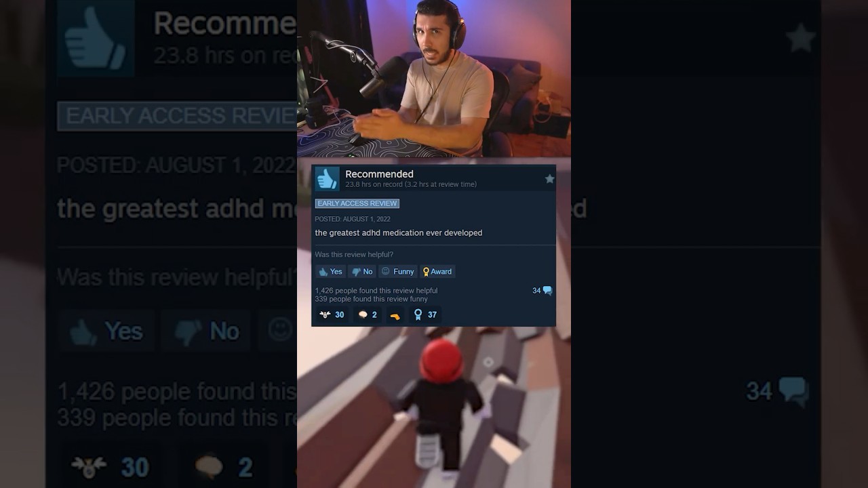This screenshot has width=868, height=488.
Task: Click 'Was this review helpful?' on the card
Action: click(354, 255)
